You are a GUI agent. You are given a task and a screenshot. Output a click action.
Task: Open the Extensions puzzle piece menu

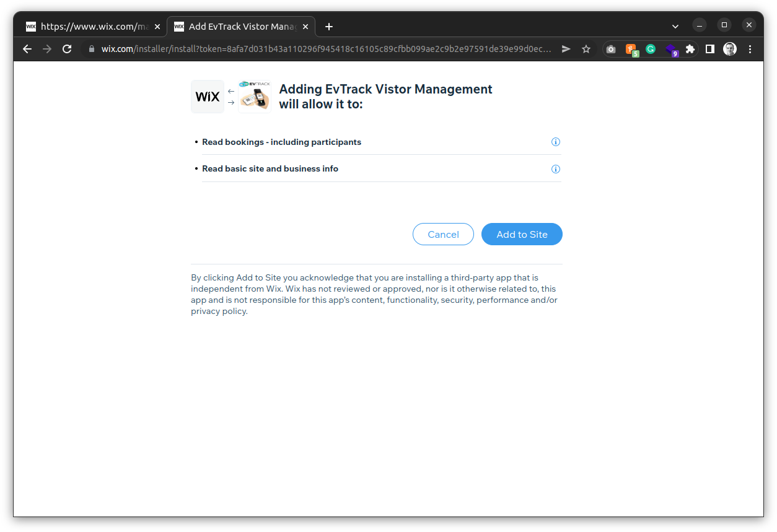[690, 49]
